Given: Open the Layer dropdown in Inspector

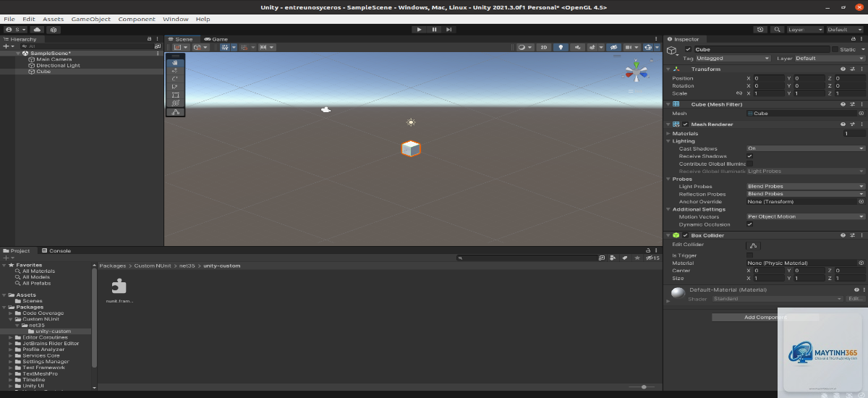Looking at the screenshot, I should pyautogui.click(x=830, y=59).
